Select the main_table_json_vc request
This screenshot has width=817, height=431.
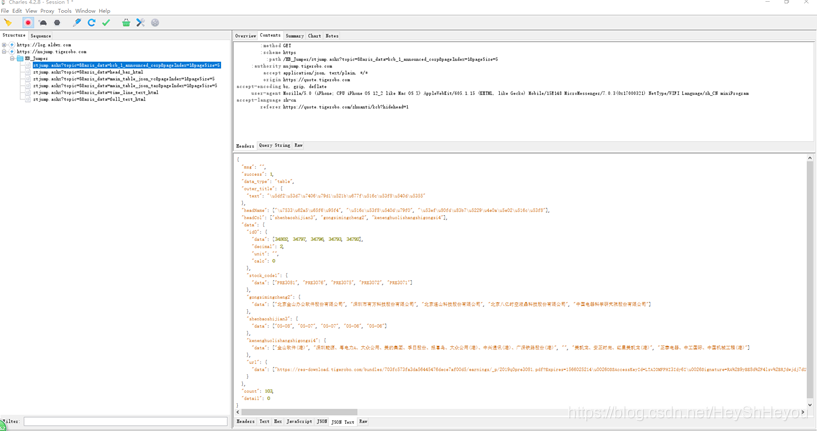tap(124, 79)
